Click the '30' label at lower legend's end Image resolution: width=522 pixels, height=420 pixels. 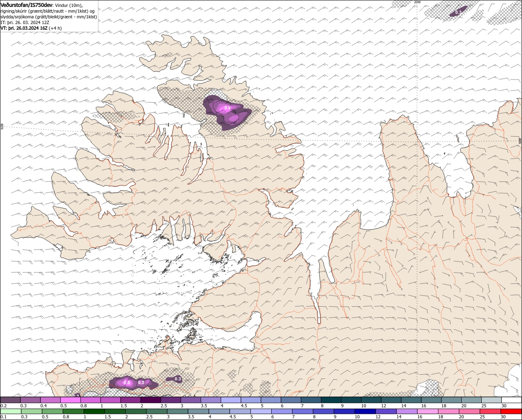[503, 417]
